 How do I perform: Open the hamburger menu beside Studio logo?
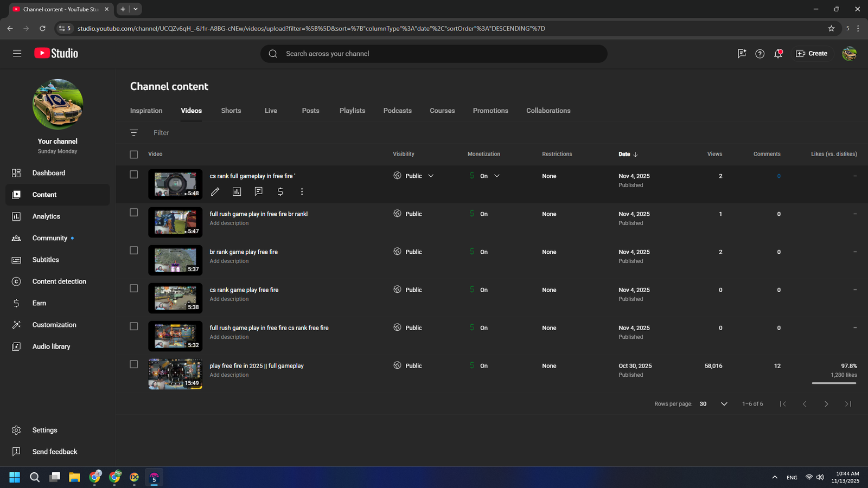(x=17, y=54)
